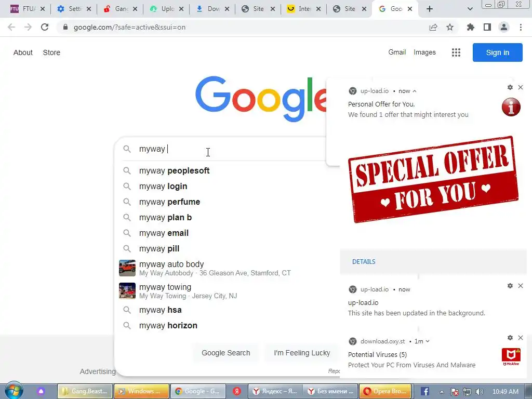Select suggestion myway horizon
The image size is (532, 399).
click(168, 325)
